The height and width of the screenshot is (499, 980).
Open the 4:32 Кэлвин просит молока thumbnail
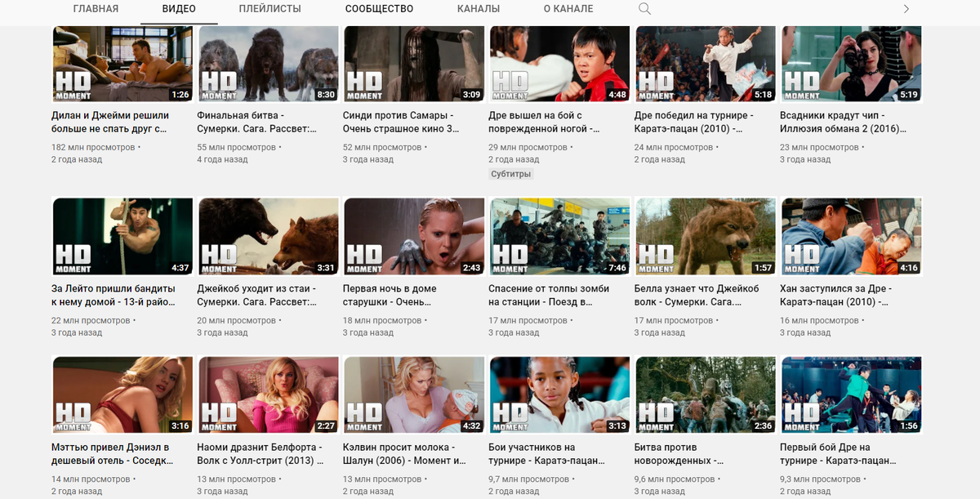(414, 395)
